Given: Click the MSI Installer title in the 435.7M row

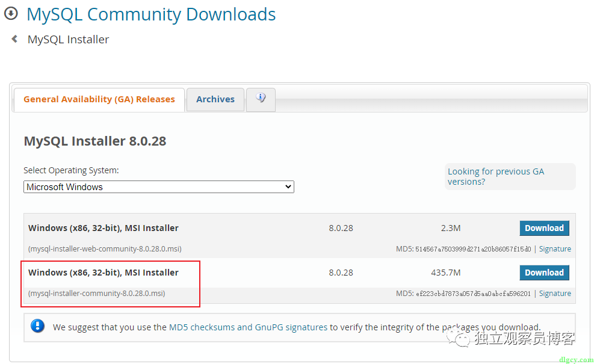Looking at the screenshot, I should point(104,273).
